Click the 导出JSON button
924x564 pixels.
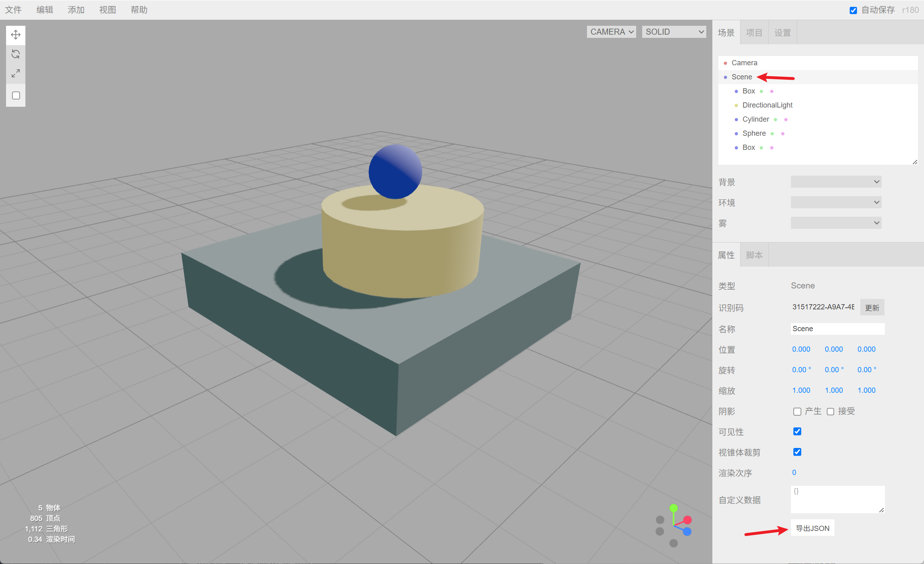[x=812, y=528]
